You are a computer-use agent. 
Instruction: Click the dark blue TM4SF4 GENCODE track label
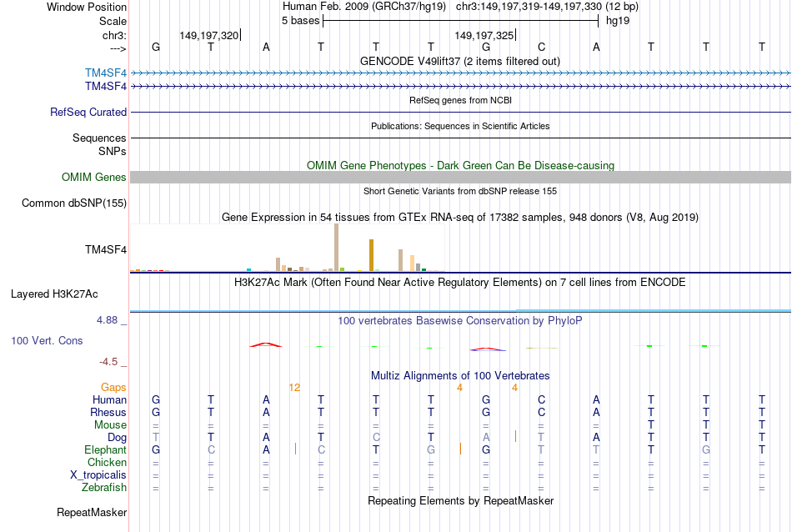tap(106, 87)
